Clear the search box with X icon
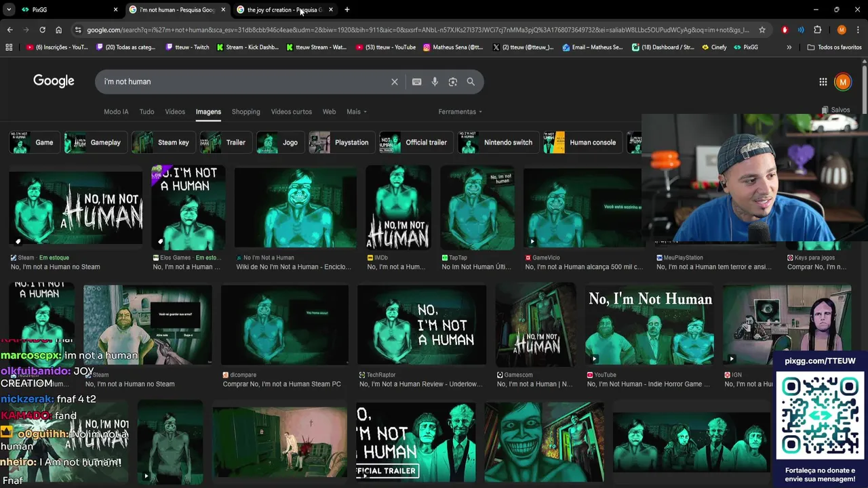Image resolution: width=868 pixels, height=488 pixels. (394, 81)
